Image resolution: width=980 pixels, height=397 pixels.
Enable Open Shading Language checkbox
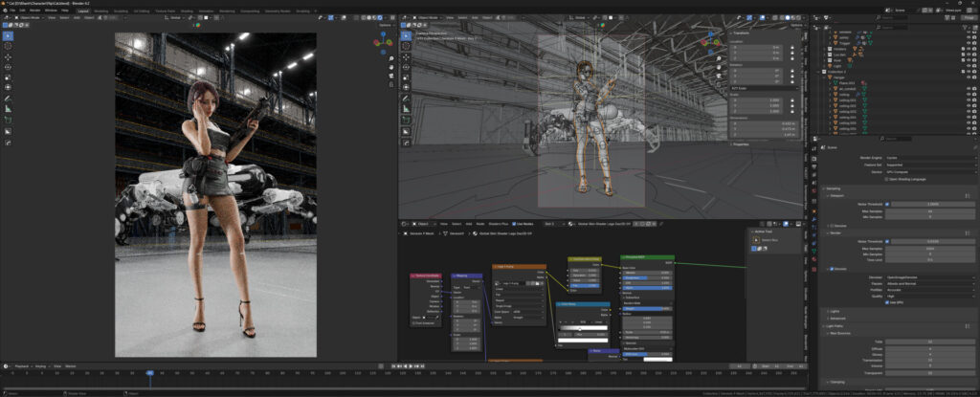(x=886, y=179)
